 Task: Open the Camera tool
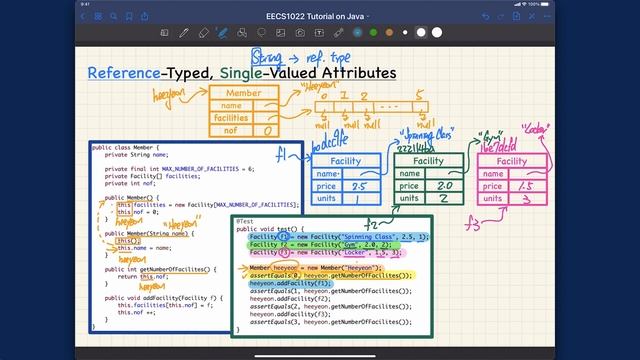300,33
